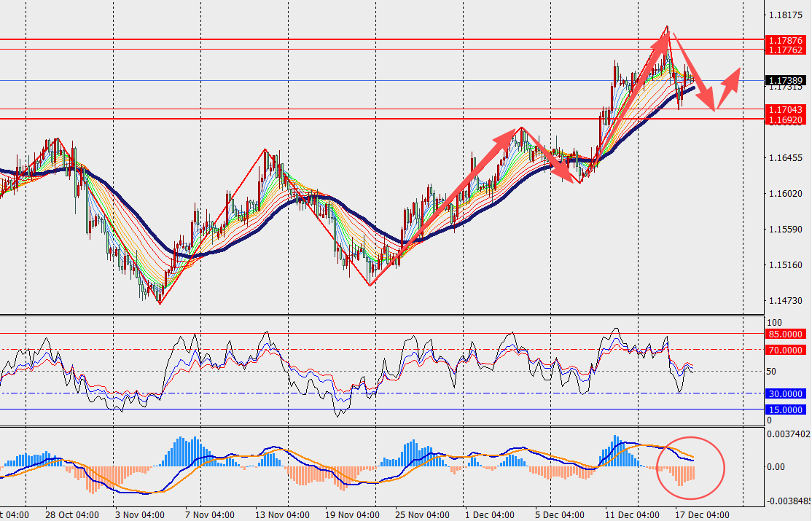
Task: Select the 1.17762 red price level label
Action: click(785, 50)
